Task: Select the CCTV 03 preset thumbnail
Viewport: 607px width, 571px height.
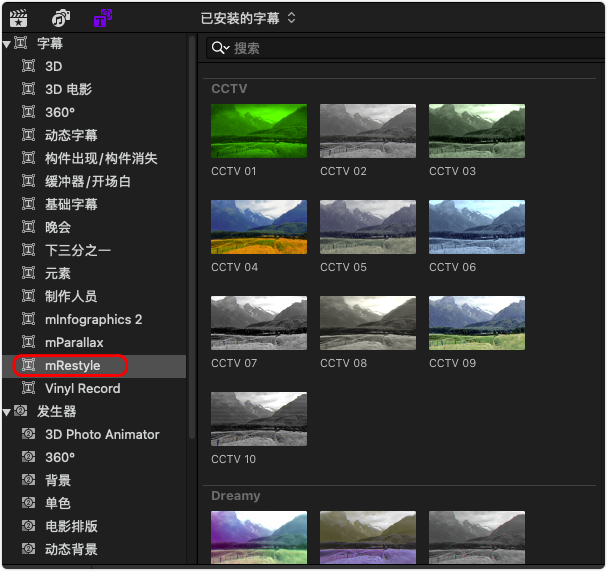Action: pyautogui.click(x=477, y=131)
